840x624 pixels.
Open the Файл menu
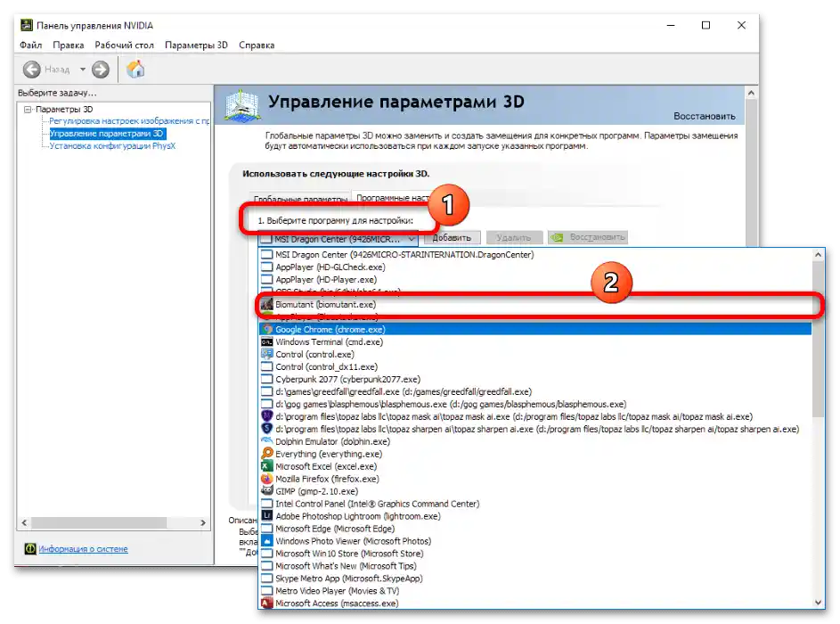click(30, 45)
